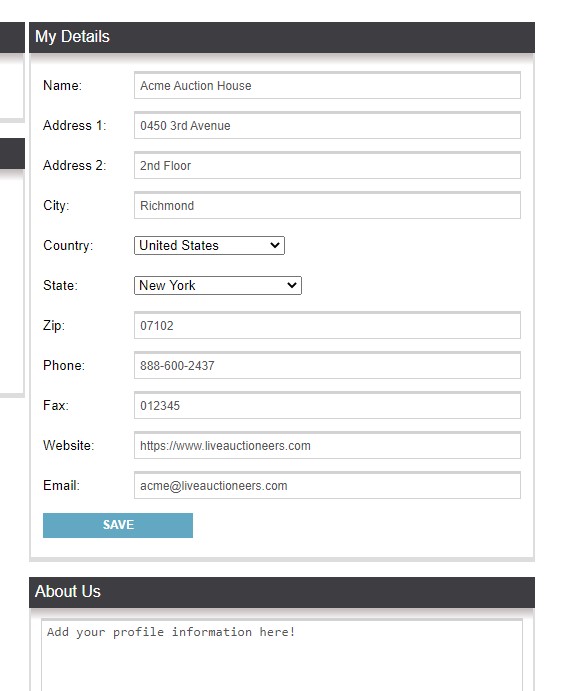Image resolution: width=571 pixels, height=691 pixels.
Task: Click the My Details section header
Action: point(282,37)
